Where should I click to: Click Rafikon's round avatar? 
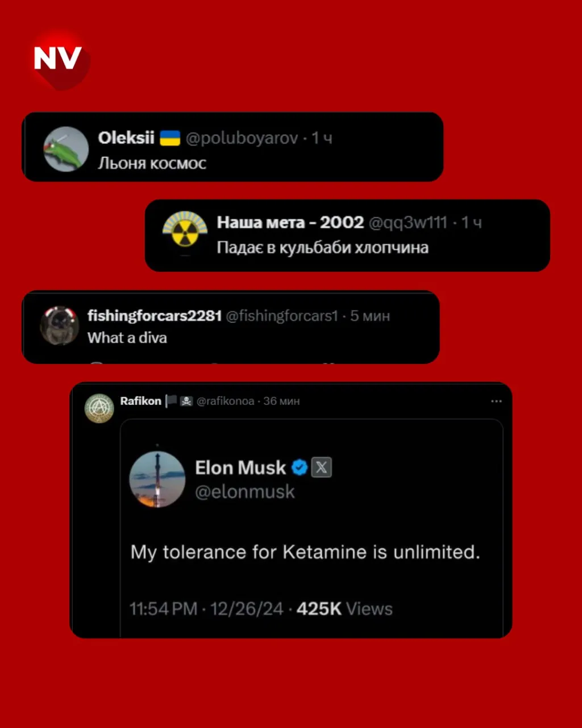click(x=99, y=408)
